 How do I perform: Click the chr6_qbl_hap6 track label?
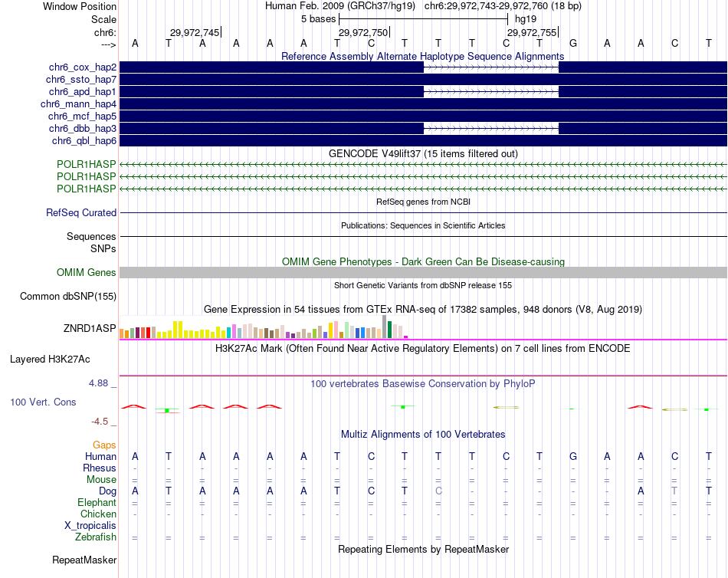[84, 141]
